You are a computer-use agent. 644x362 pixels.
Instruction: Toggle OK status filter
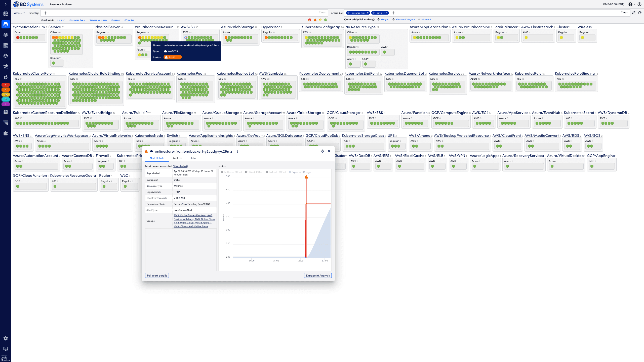tap(326, 20)
